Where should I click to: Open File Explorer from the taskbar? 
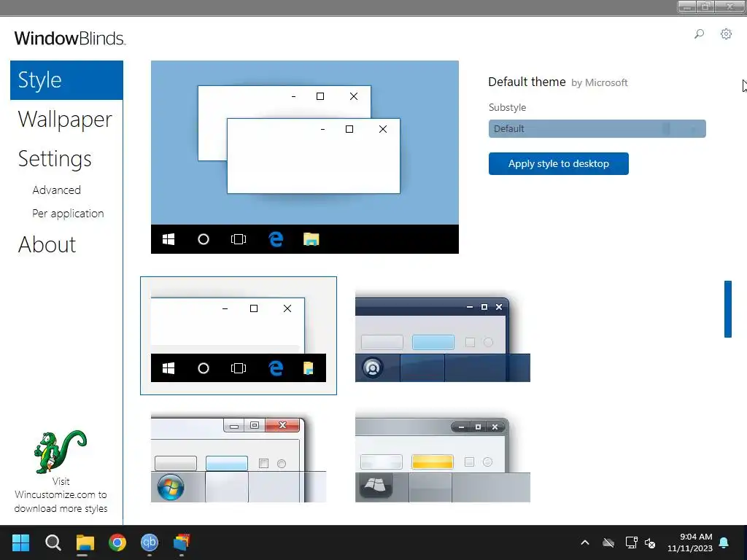pos(85,542)
